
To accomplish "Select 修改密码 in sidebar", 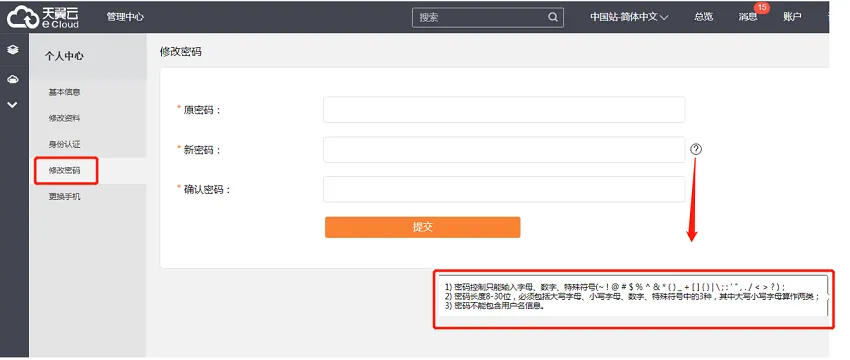I will [65, 170].
